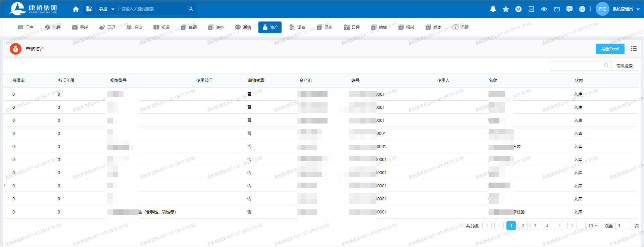The width and height of the screenshot is (644, 247).
Task: Click the home icon in header
Action: 76,9
